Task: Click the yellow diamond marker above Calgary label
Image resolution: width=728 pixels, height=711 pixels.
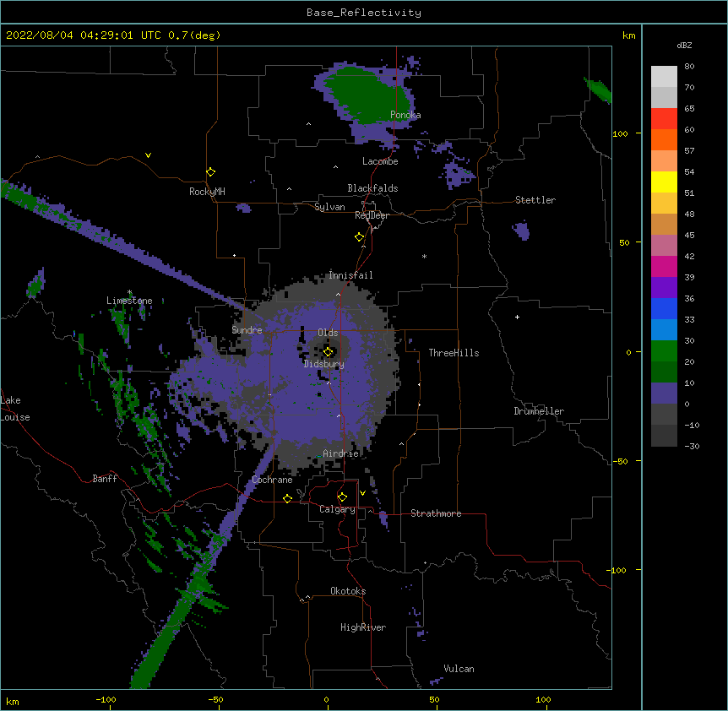Action: (342, 497)
